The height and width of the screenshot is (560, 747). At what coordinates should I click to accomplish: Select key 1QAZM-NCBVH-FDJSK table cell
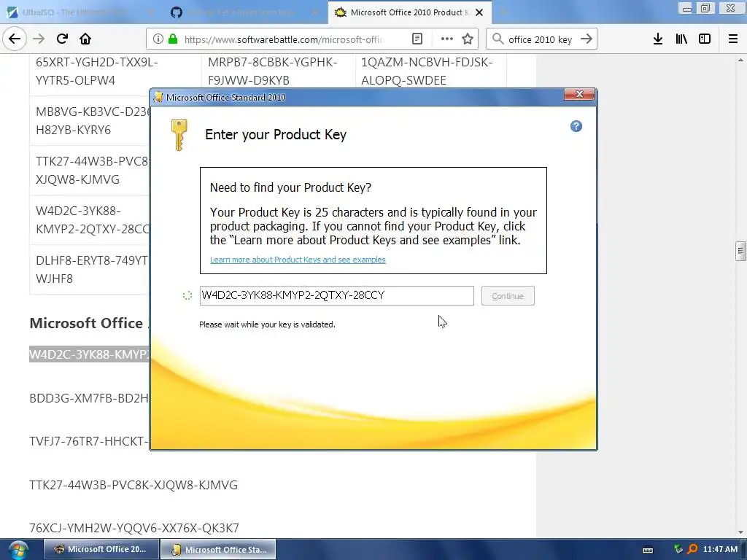(430, 71)
